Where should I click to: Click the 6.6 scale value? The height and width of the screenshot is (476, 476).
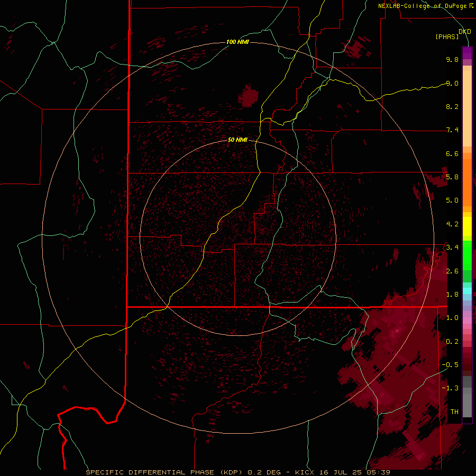click(x=452, y=153)
